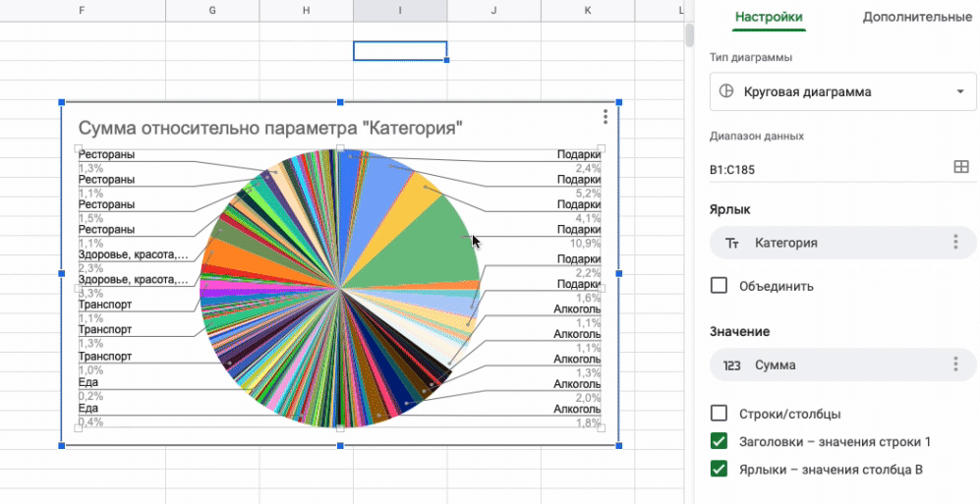Viewport: 980px width, 504px height.
Task: Click the Рестораны 1,3% data label
Action: click(106, 161)
